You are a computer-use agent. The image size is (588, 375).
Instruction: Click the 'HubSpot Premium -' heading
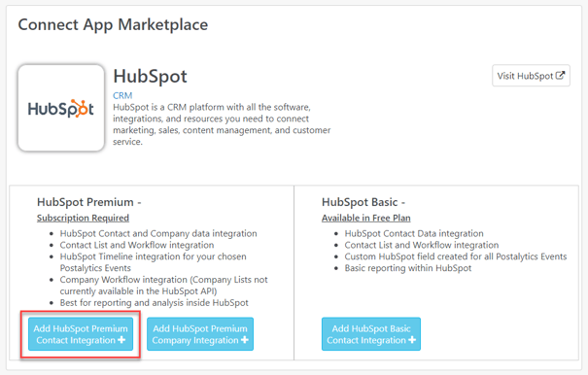[x=89, y=202]
